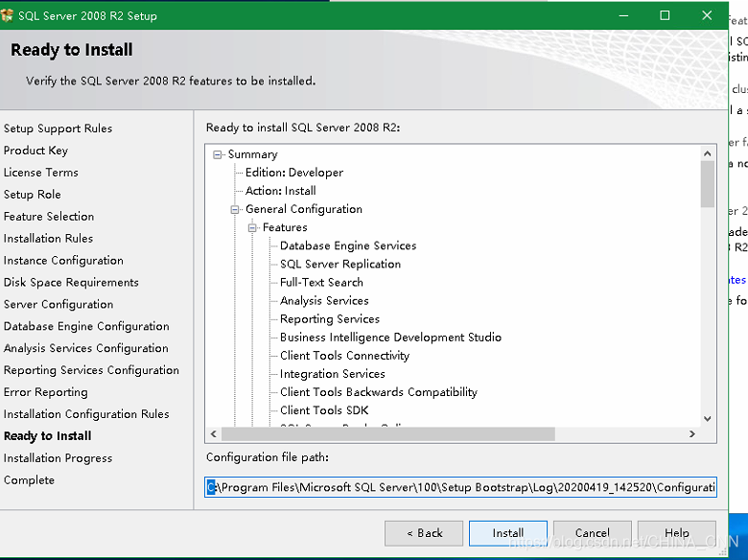748x560 pixels.
Task: Click Ready to Install step in sidebar
Action: tap(48, 436)
